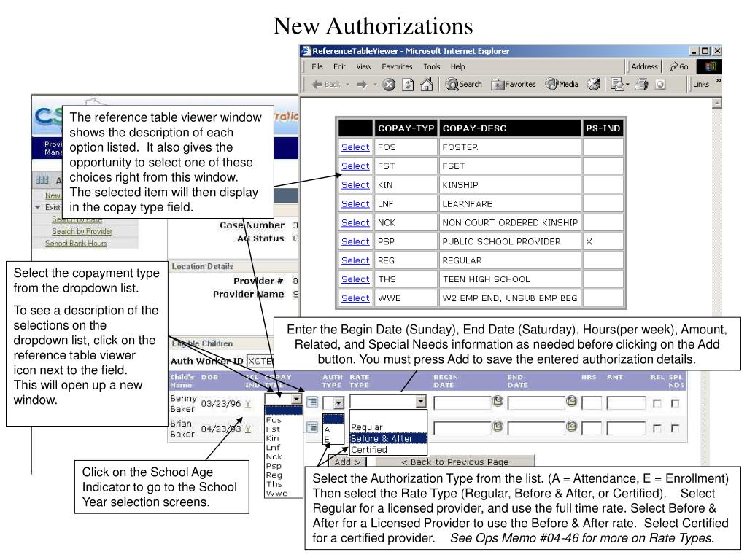The width and height of the screenshot is (747, 560).
Task: Open Begin Date calendar icon for Benny Baker
Action: point(498,401)
